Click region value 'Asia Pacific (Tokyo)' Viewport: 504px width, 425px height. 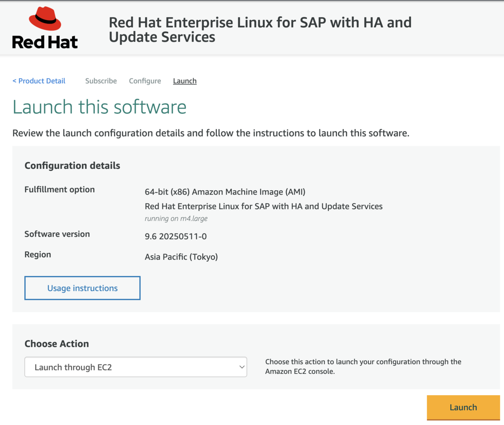pos(181,257)
